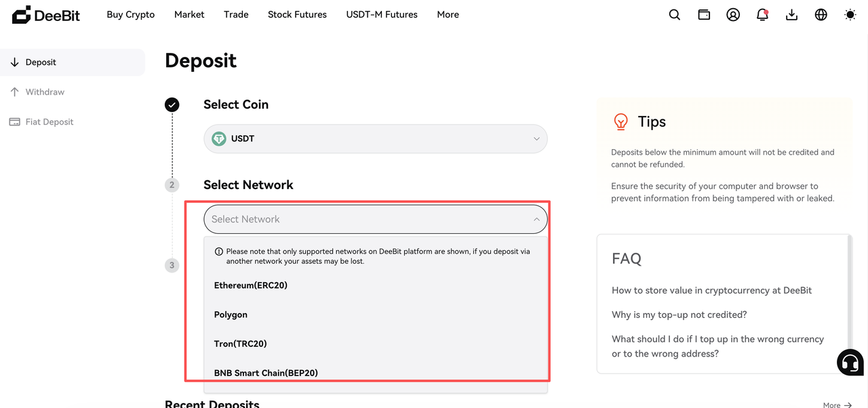
Task: Toggle the light/dark theme sun icon
Action: [850, 14]
